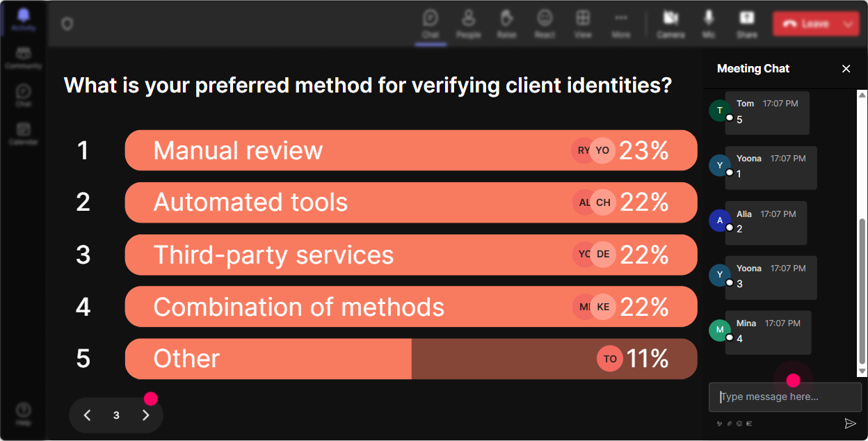Click Alia's avatar in chat
This screenshot has height=441, width=868.
(720, 220)
